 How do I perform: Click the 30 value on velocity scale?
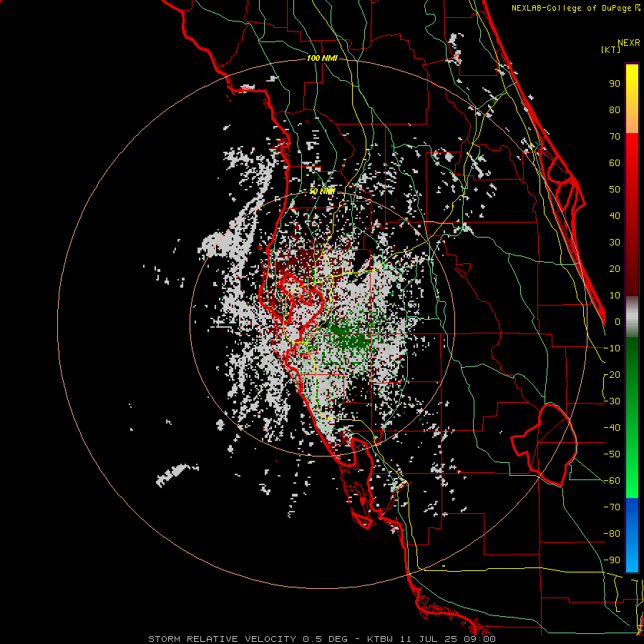click(615, 243)
